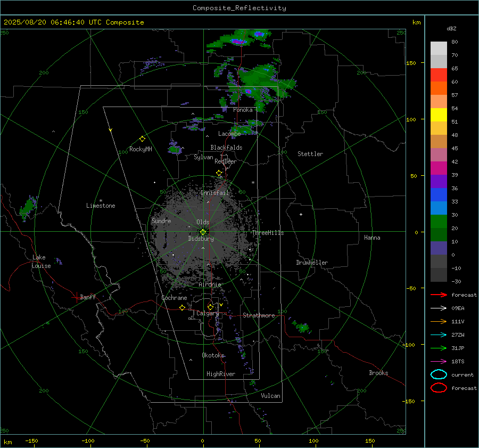The height and width of the screenshot is (448, 479).
Task: Click the Olds city label
Action: pos(203,222)
